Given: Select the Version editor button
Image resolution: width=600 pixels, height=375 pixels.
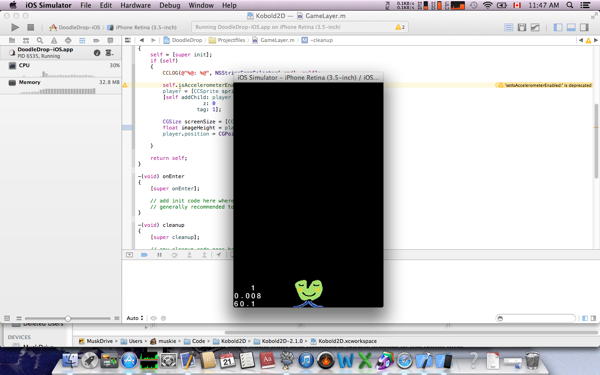Looking at the screenshot, I should coord(535,27).
